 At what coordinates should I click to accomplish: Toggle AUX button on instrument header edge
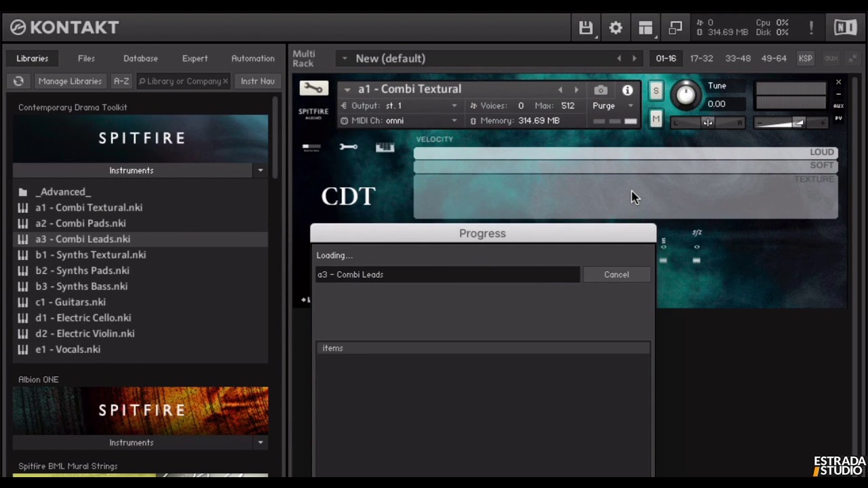pos(838,106)
